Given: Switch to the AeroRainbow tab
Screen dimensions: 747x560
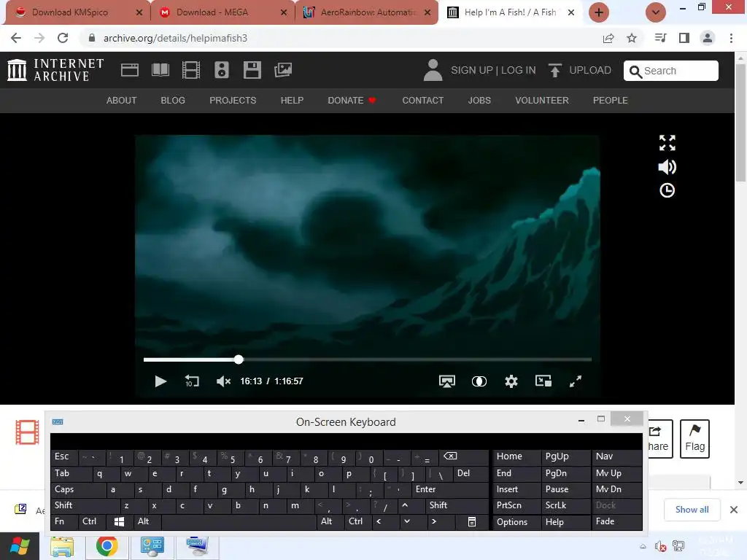Looking at the screenshot, I should point(367,12).
